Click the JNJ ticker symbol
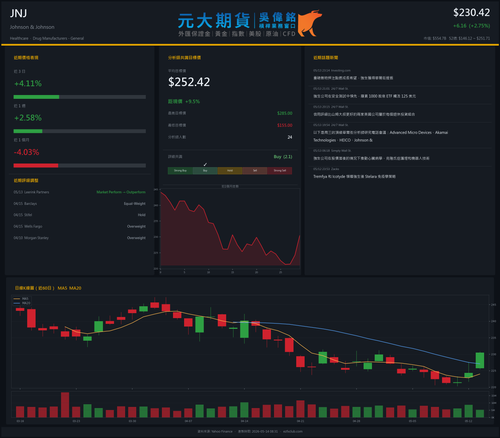The width and height of the screenshot is (500, 438). click(x=18, y=13)
